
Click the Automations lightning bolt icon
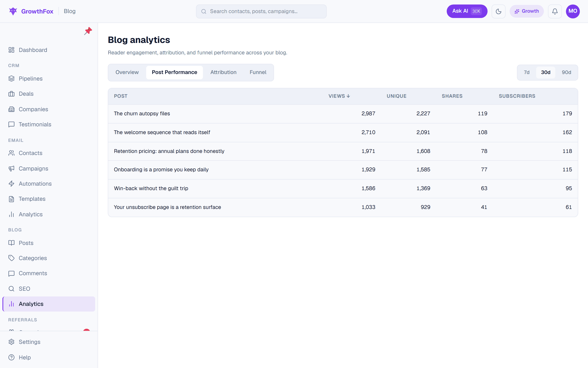11,184
